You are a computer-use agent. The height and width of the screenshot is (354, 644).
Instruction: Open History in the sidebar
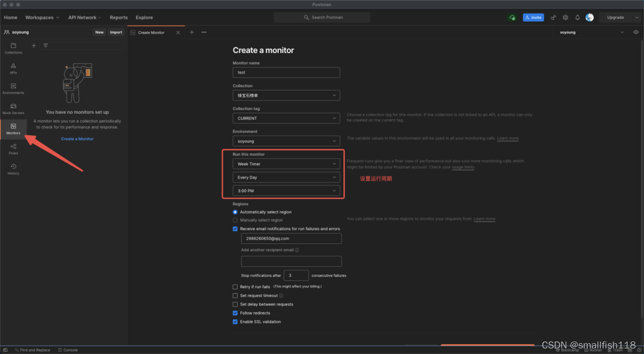tap(13, 169)
